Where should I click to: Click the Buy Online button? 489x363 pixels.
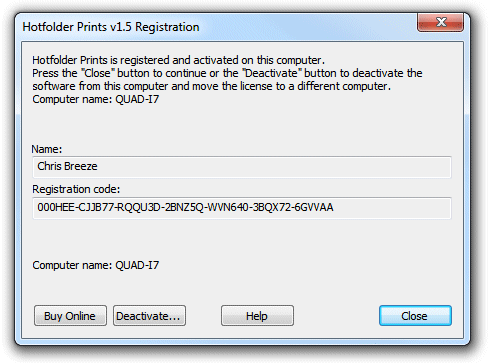tap(70, 315)
